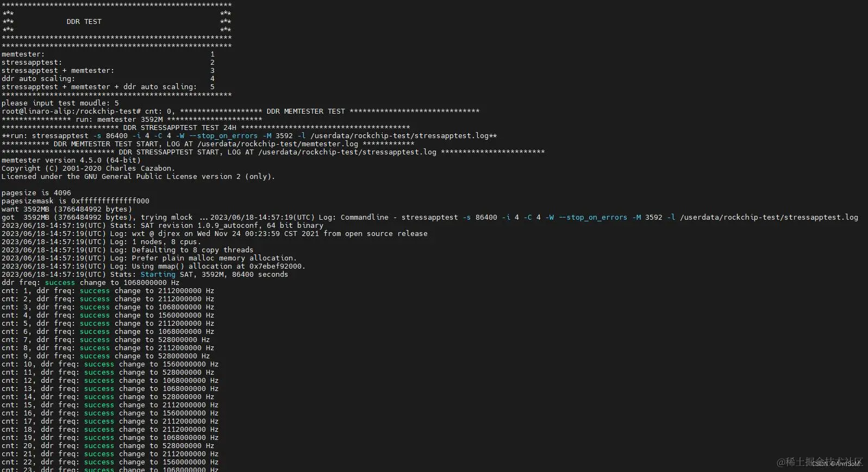Click the "stressapptest:" menu option line

108,63
